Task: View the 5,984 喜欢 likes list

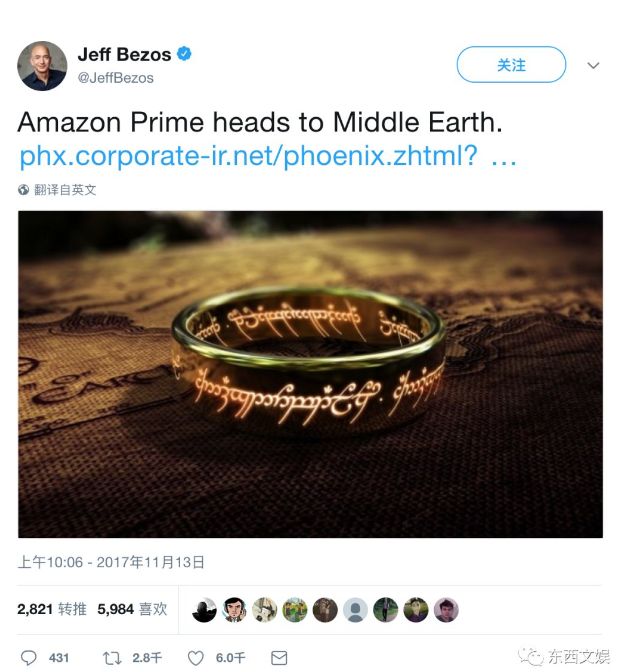Action: pyautogui.click(x=132, y=608)
